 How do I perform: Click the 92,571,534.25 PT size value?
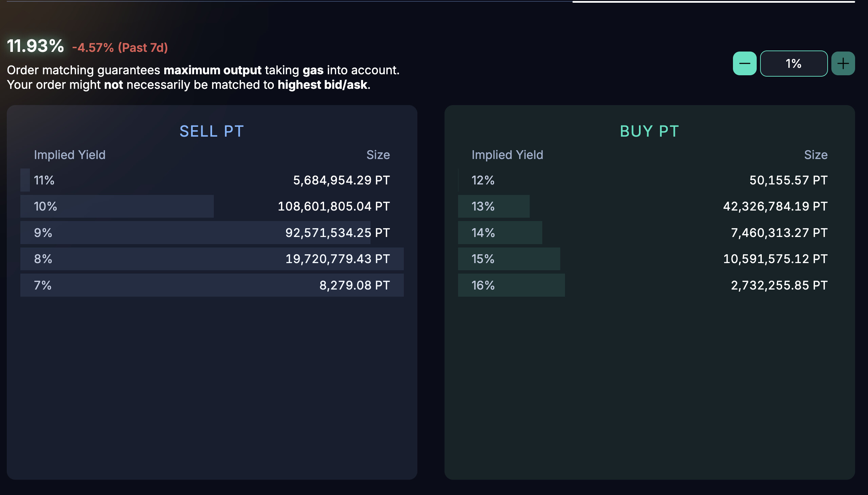(338, 233)
